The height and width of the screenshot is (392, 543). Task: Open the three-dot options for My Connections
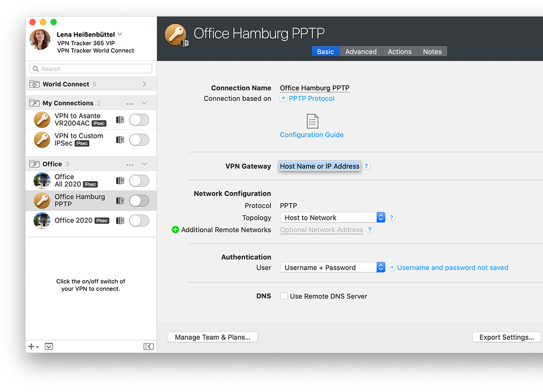click(x=130, y=103)
